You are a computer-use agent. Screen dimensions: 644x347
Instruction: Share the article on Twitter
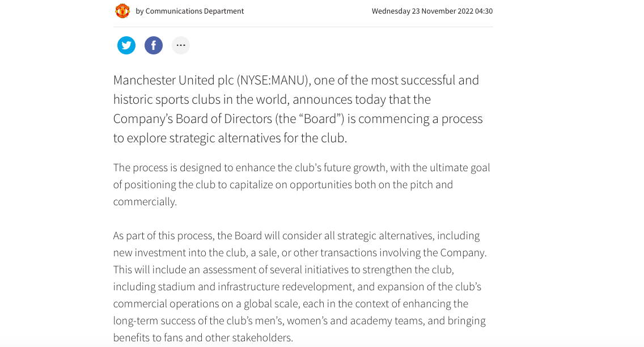pyautogui.click(x=126, y=45)
